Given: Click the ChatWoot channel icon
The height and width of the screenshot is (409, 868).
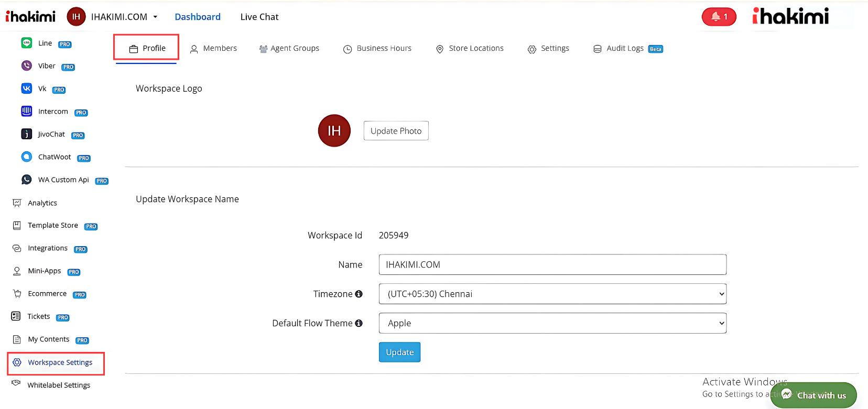Looking at the screenshot, I should pos(26,157).
